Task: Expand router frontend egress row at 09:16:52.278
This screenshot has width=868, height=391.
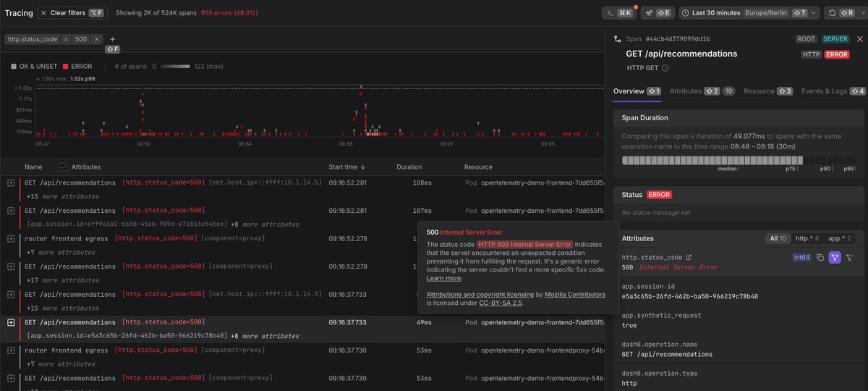Action: coord(11,238)
